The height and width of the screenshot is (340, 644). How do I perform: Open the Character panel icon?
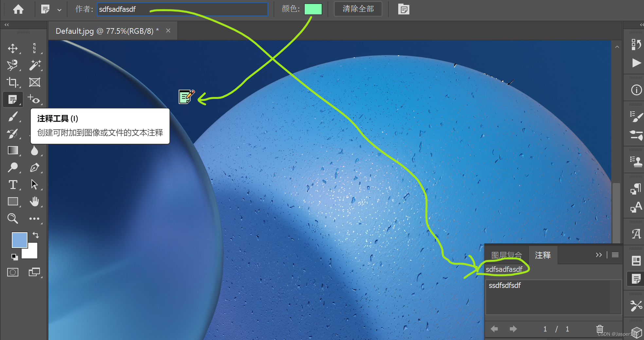636,207
